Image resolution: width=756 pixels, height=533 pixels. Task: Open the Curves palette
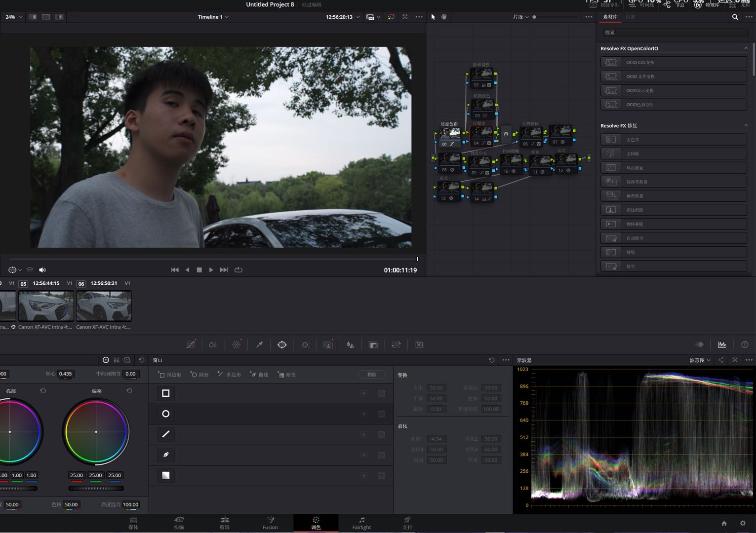click(191, 344)
